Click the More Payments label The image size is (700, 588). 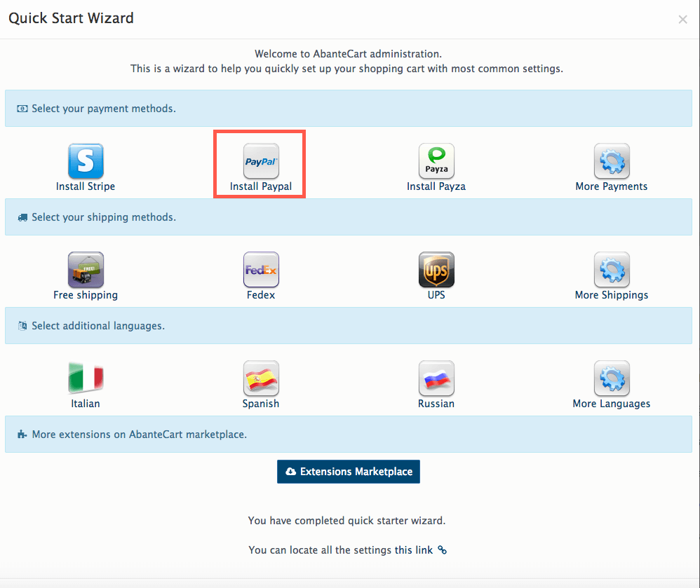[x=612, y=186]
